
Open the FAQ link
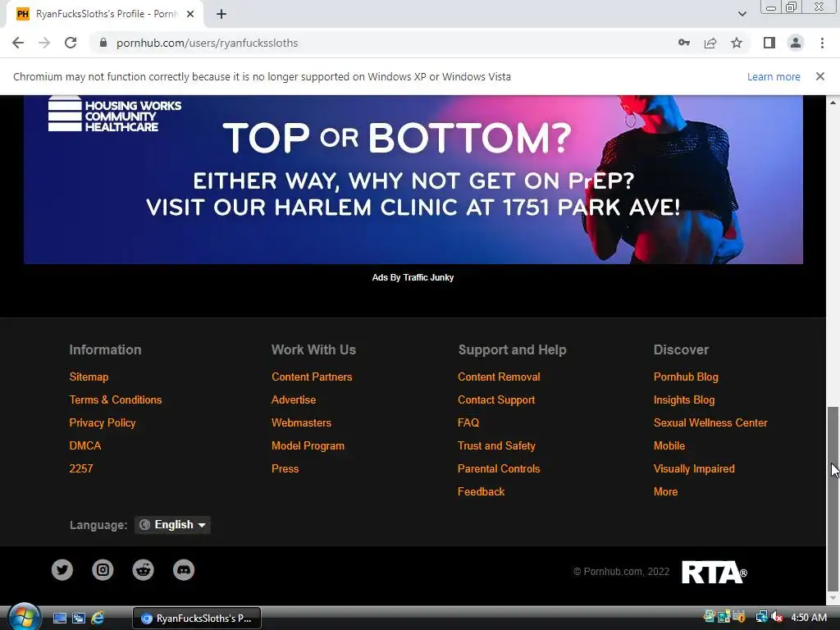point(468,422)
